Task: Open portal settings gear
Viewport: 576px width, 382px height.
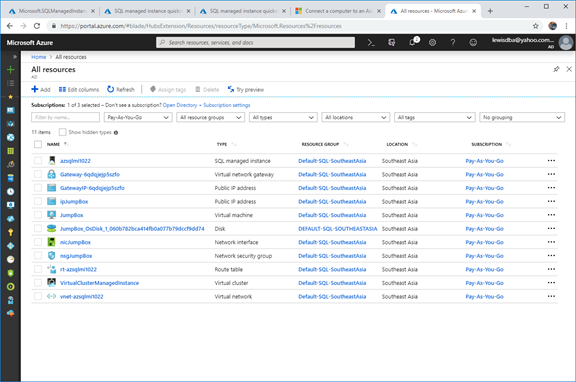Action: (432, 43)
